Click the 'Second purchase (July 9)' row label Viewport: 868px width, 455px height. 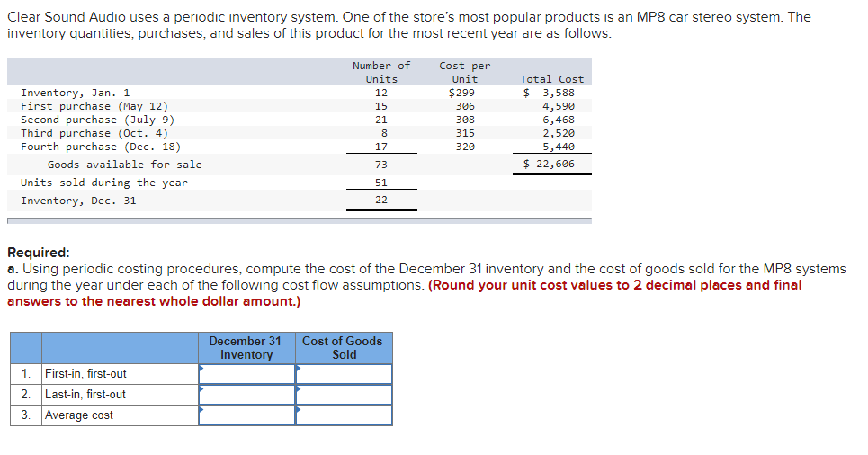(97, 120)
